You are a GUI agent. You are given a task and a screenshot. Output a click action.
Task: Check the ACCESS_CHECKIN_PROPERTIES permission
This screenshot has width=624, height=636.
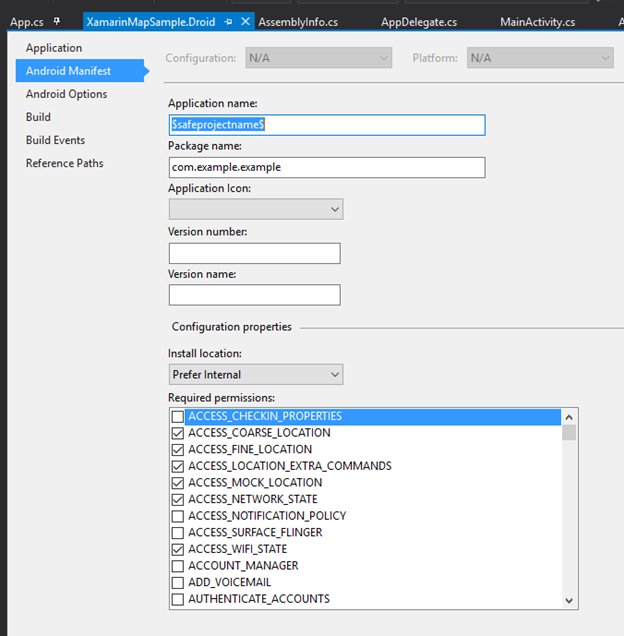click(x=178, y=417)
